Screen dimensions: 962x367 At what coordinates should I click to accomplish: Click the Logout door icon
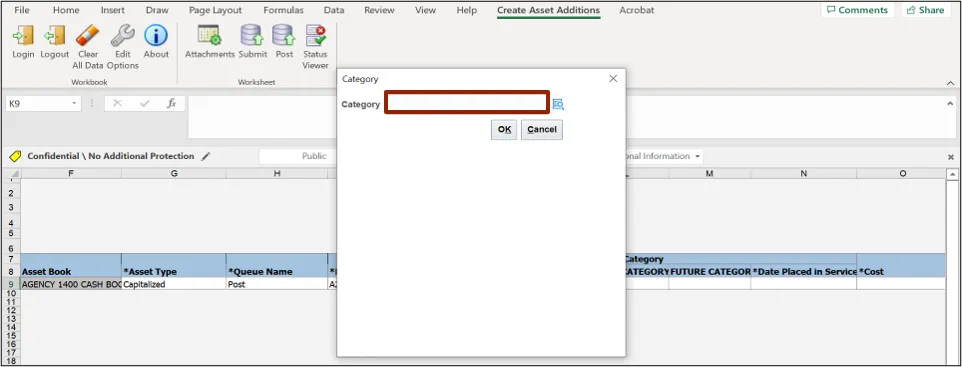[x=55, y=36]
